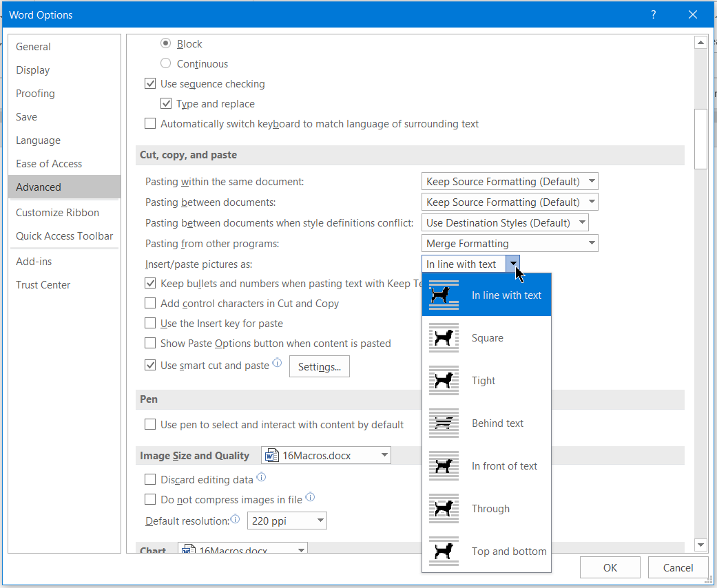Select the Block radio button
Viewport: 717px width, 588px height.
165,43
